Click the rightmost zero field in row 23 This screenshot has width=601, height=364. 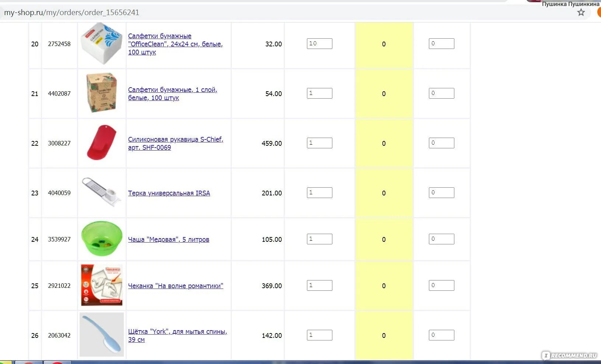(441, 192)
